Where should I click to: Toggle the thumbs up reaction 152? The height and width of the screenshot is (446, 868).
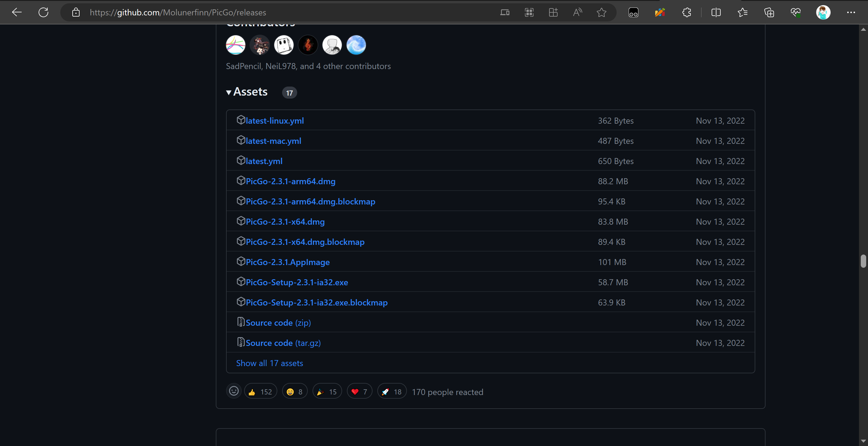260,392
